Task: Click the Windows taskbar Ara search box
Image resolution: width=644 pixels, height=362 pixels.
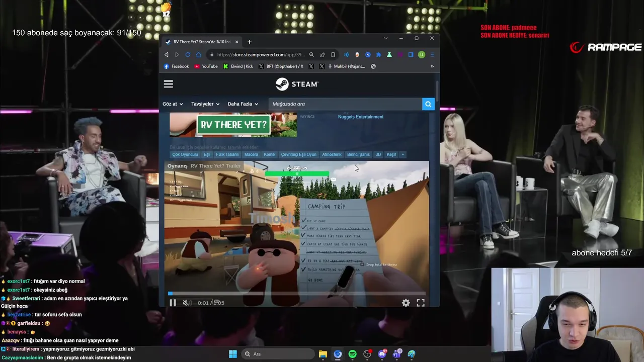Action: pyautogui.click(x=277, y=354)
